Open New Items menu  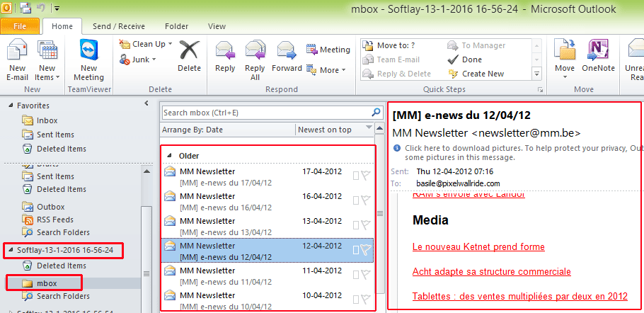pos(47,61)
